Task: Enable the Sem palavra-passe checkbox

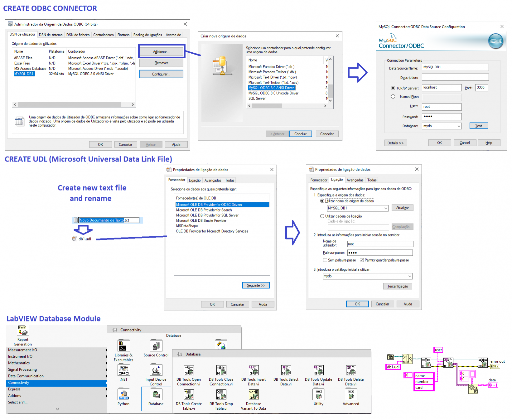Action: point(325,260)
